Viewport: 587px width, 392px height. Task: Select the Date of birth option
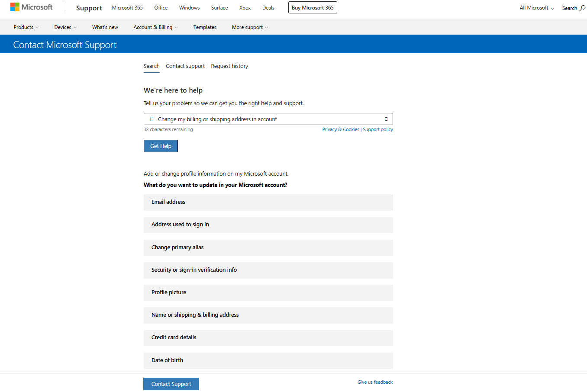[268, 360]
